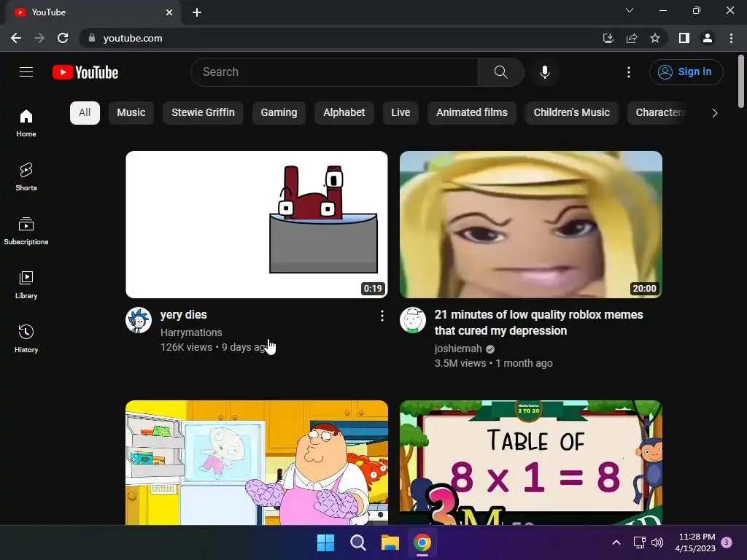Screen dimensions: 747x560
Task: Open Chrome profile icon
Action: (708, 38)
